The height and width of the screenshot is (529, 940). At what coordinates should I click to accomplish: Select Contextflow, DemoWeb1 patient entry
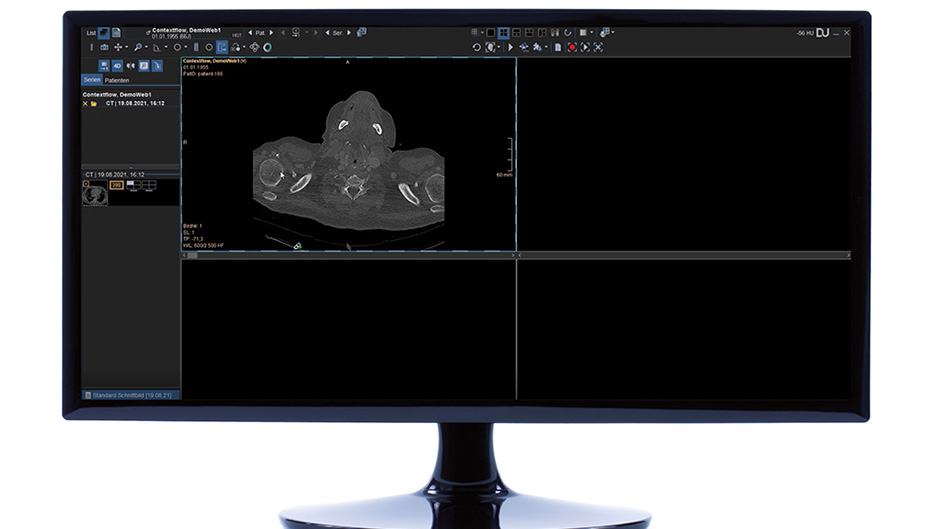(118, 95)
